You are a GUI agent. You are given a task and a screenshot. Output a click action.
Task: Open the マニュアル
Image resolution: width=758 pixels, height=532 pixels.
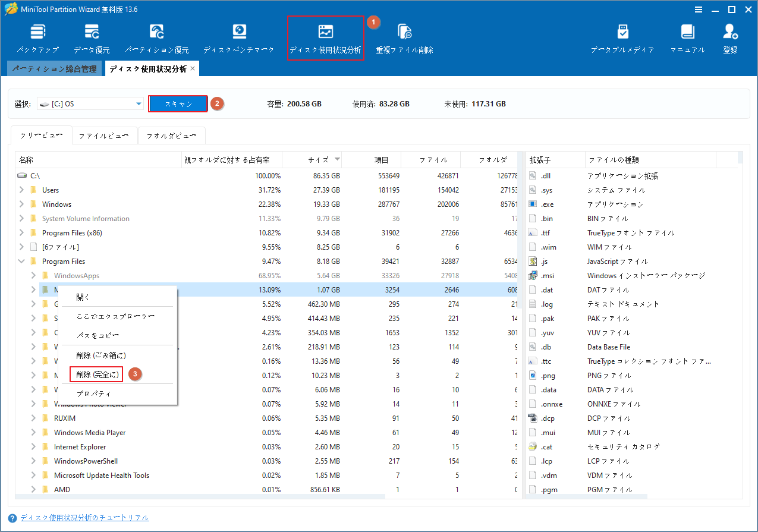coord(688,39)
